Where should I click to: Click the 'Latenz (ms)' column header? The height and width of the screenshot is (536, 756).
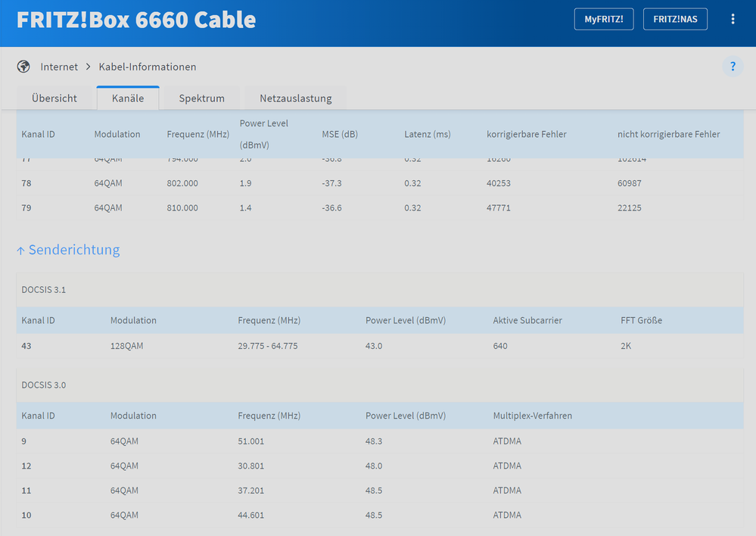427,134
